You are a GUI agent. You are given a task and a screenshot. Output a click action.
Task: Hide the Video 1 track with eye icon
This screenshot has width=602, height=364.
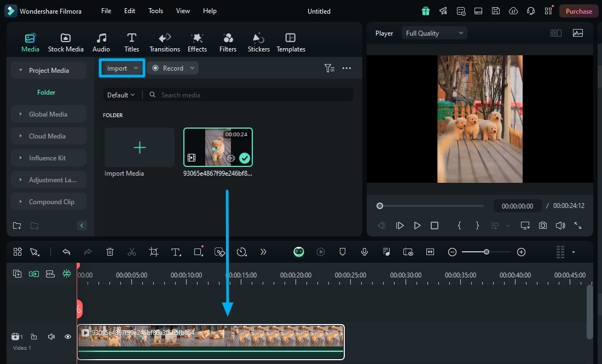pyautogui.click(x=68, y=337)
